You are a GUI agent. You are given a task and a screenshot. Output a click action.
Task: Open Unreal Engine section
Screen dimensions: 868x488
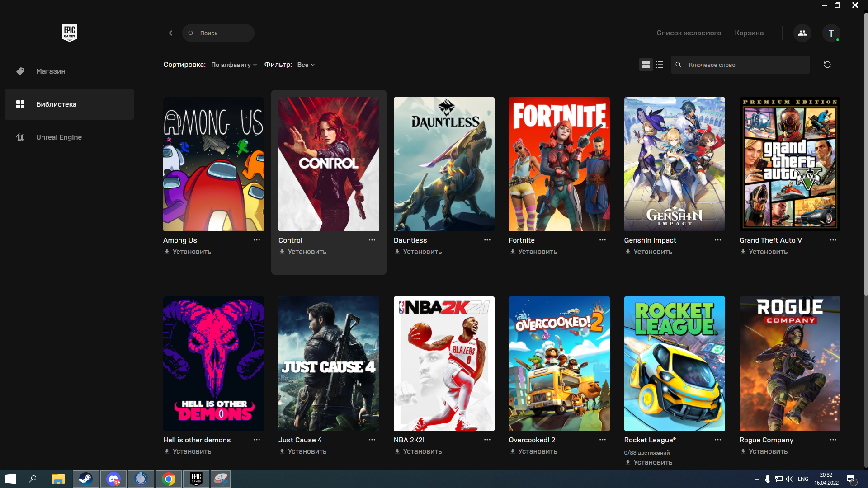(69, 137)
